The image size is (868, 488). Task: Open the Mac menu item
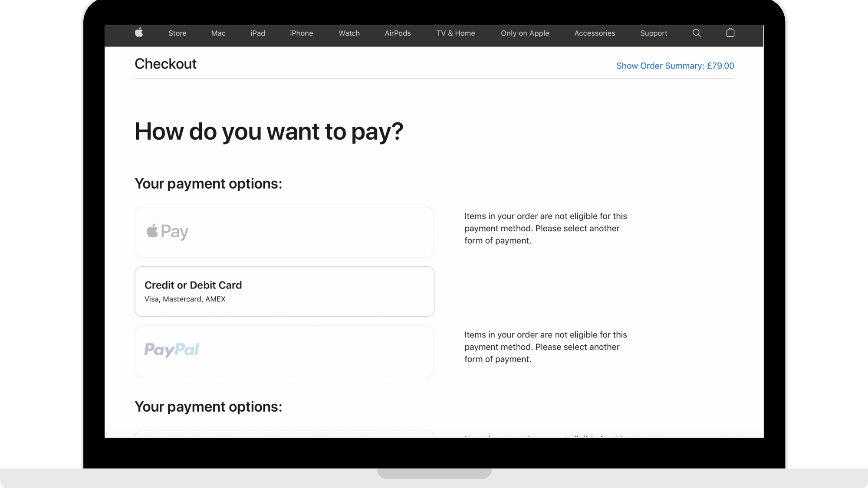click(x=218, y=33)
